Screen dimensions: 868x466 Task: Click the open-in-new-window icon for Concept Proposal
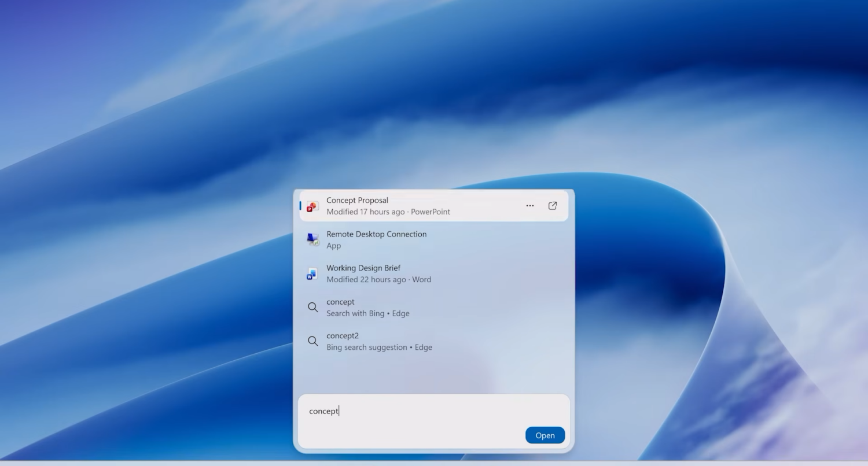tap(553, 206)
